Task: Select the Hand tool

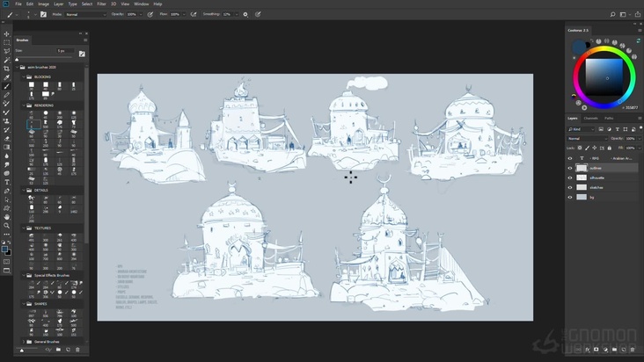Action: click(6, 217)
